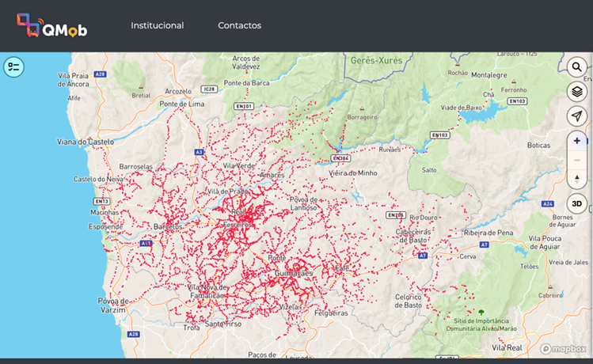
Task: Zoom out with the minus button
Action: (x=576, y=161)
